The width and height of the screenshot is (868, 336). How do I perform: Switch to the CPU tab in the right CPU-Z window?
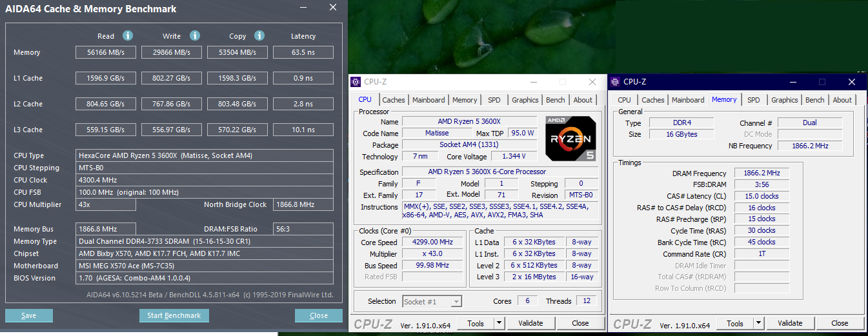coord(624,100)
